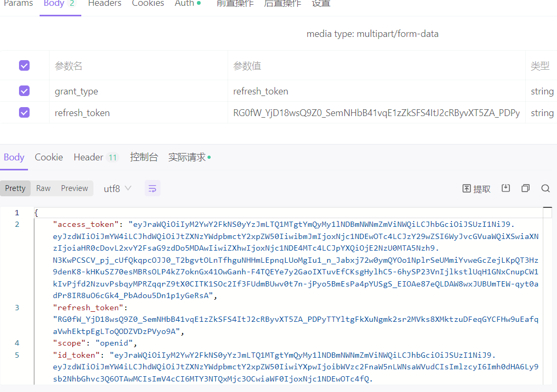Screen dimensions: 557x392
Task: Toggle the header row select-all checkbox
Action: (x=24, y=65)
